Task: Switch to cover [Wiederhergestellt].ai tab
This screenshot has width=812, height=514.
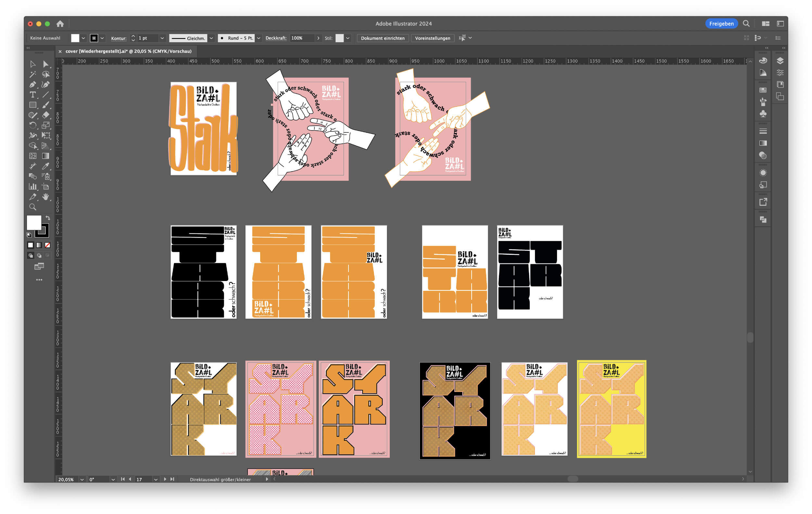Action: point(129,51)
